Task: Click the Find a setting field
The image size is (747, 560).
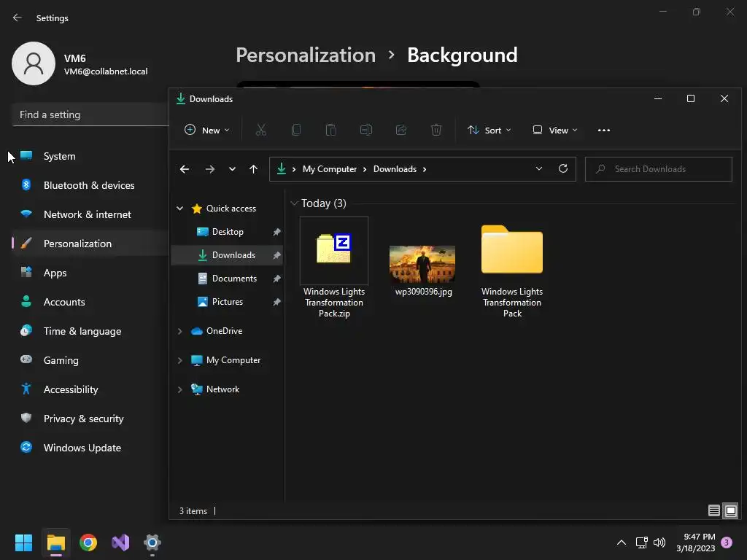Action: pos(90,114)
